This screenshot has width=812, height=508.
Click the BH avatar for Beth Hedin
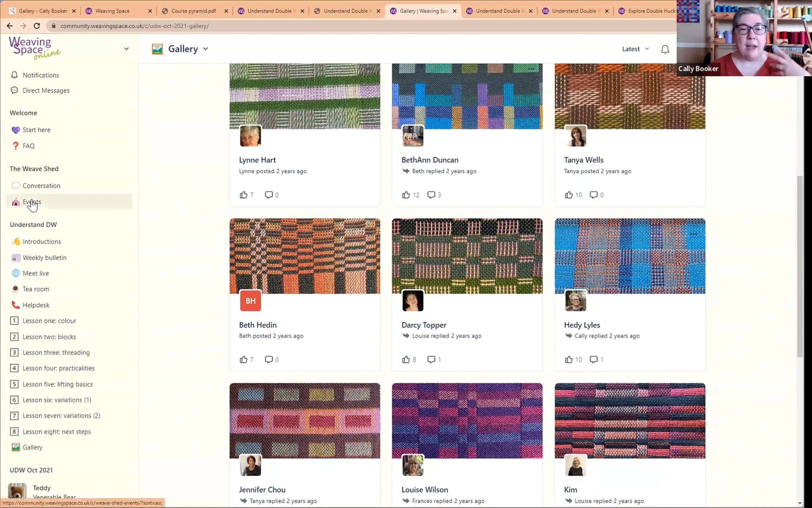click(250, 300)
